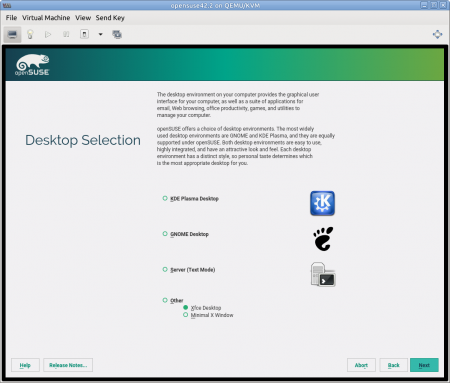Minimize the QEMU/KVM window
450x383 pixels.
coord(424,5)
